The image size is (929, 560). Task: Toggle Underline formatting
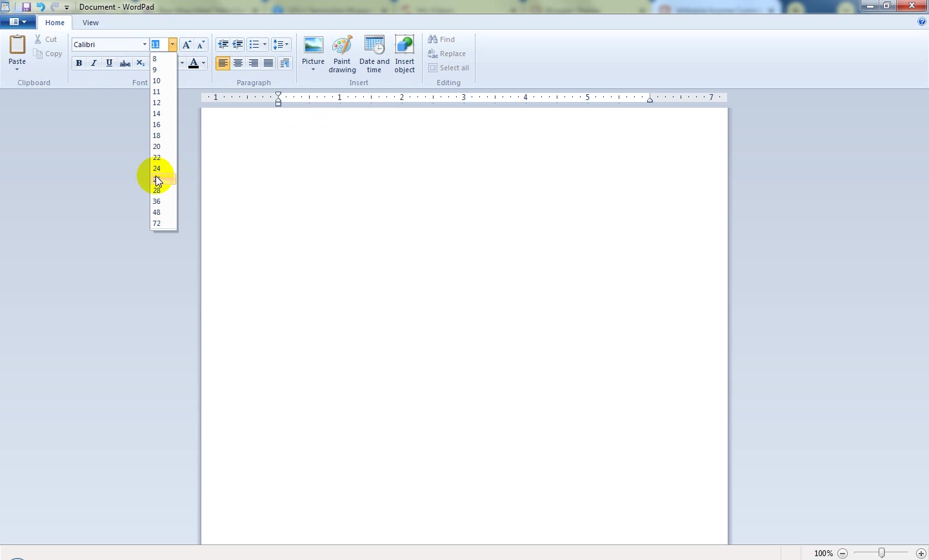pyautogui.click(x=110, y=63)
